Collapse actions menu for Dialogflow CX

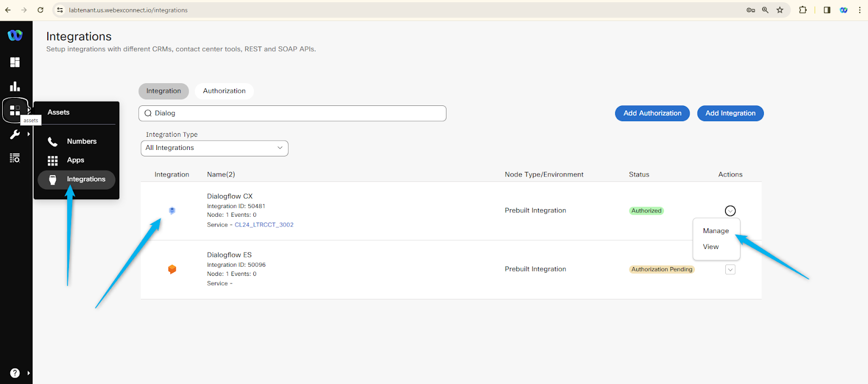[730, 211]
